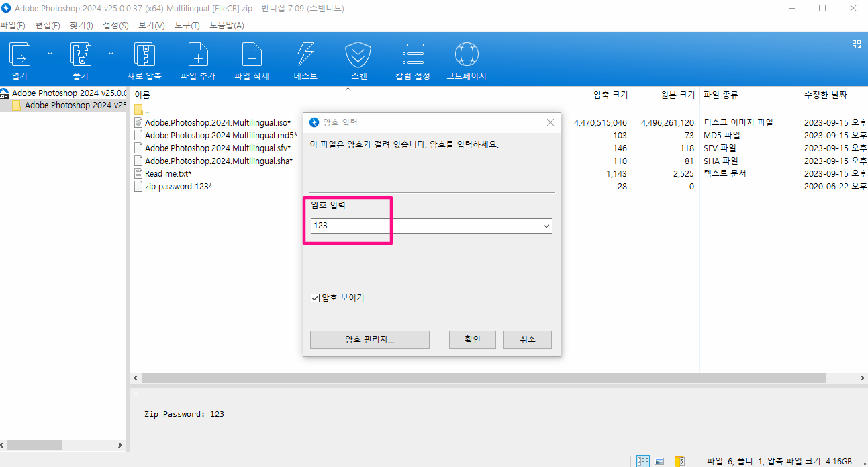Click the 4,470,515,046 compressed size cell

pyautogui.click(x=600, y=122)
